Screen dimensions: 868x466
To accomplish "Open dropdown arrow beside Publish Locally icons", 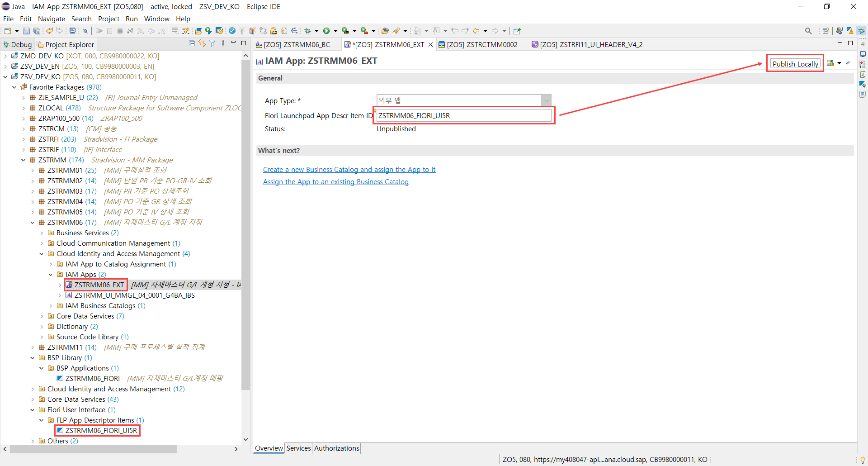I will (x=840, y=63).
